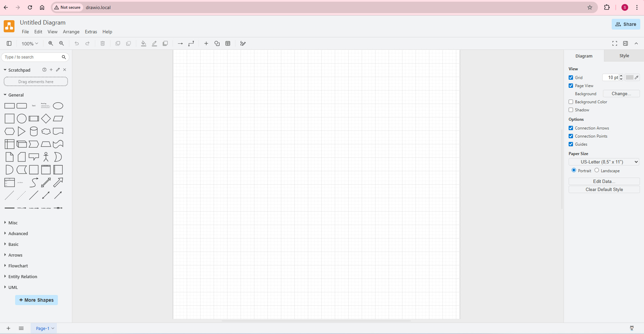The image size is (644, 334).
Task: Select the actor shape from General
Action: [46, 157]
